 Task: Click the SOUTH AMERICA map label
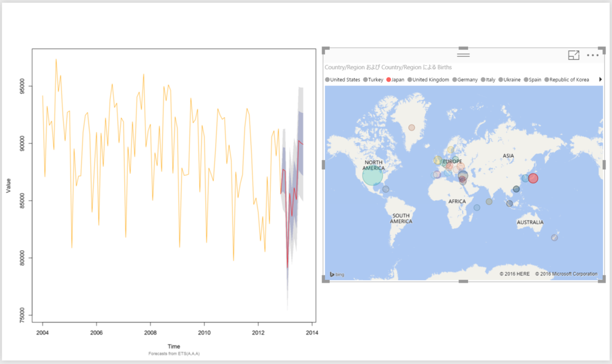[x=401, y=218]
